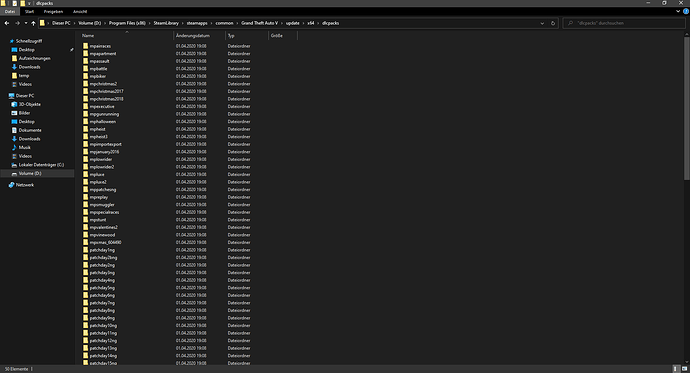Viewport: 690px width, 373px height.
Task: Click the folder icon of mpairraces
Action: 85,46
